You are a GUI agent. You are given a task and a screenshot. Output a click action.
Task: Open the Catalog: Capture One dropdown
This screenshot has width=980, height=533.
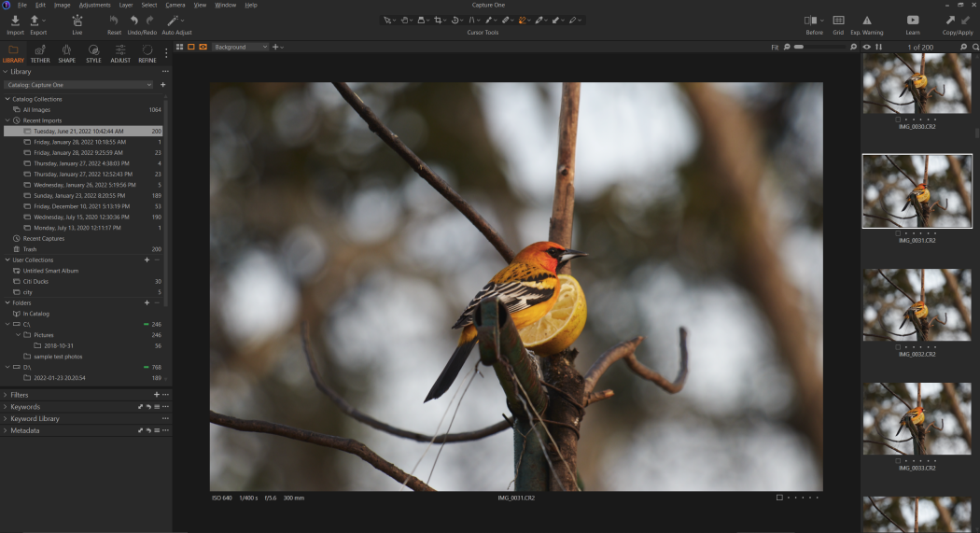(78, 85)
